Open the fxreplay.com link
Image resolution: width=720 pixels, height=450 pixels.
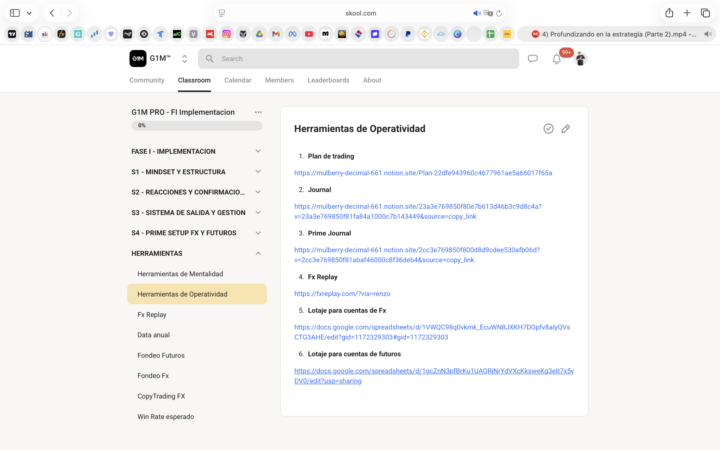[x=342, y=294]
